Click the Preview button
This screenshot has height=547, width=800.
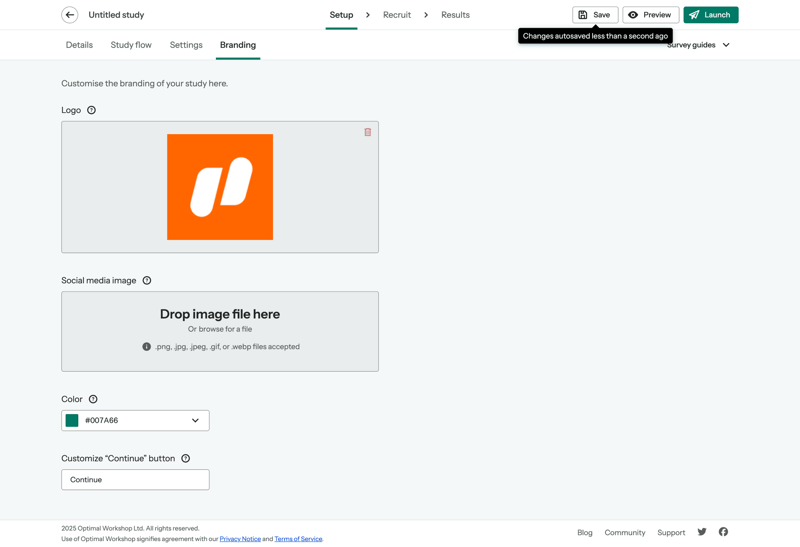click(650, 15)
